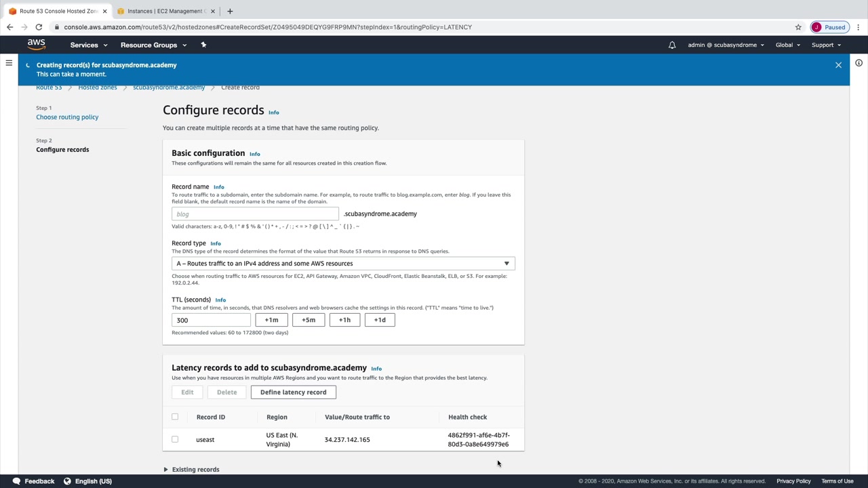
Task: Click the US East (N. Virginia) region cell
Action: 282,439
